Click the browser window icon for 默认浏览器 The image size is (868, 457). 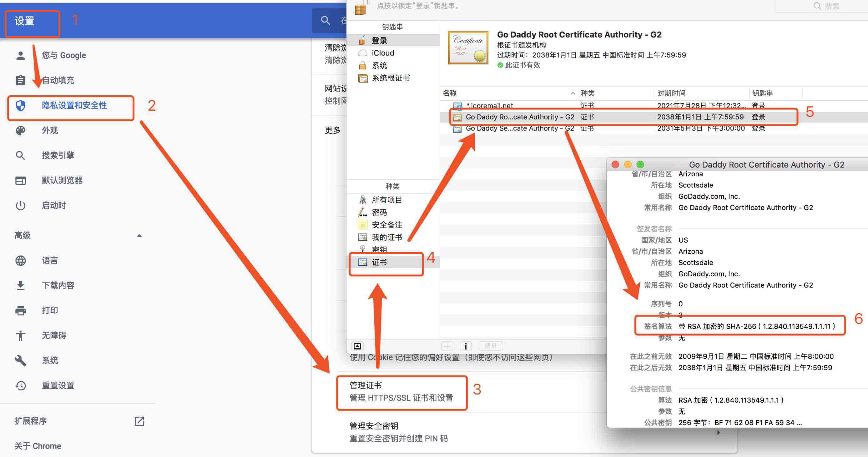(x=21, y=180)
